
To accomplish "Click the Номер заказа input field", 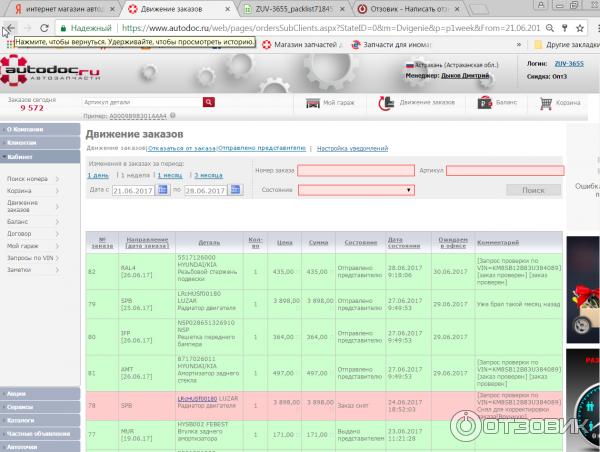I will click(356, 170).
